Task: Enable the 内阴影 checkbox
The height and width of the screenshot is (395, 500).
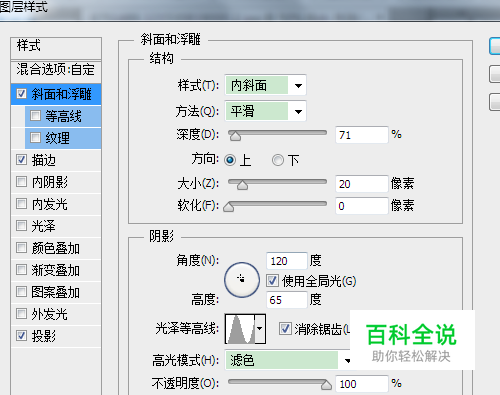Action: coord(22,182)
